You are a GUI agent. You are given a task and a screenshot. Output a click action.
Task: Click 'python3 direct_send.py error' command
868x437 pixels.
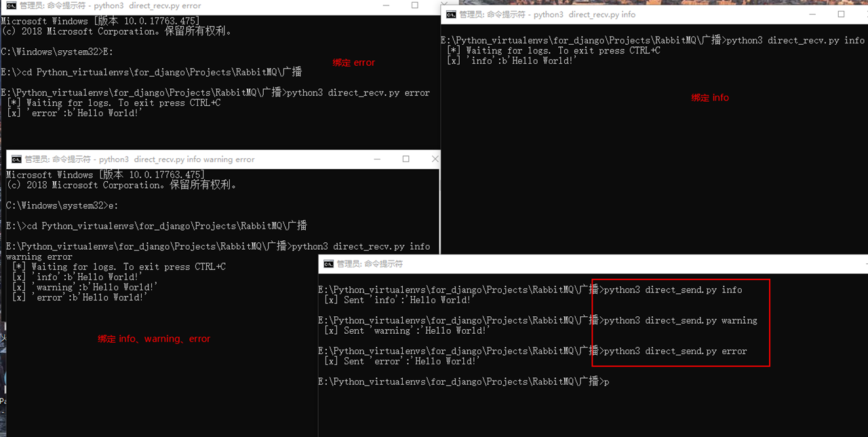pos(675,351)
